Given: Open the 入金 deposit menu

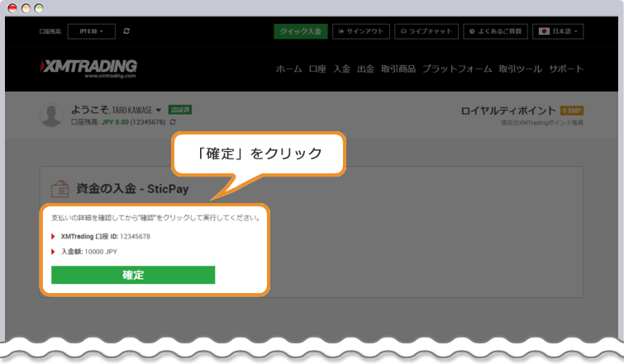Looking at the screenshot, I should click(x=341, y=69).
